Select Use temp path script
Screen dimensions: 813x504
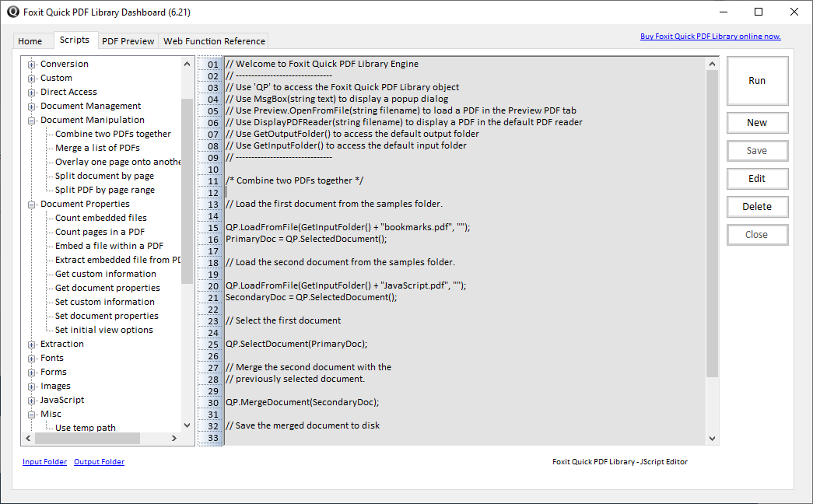pyautogui.click(x=86, y=428)
